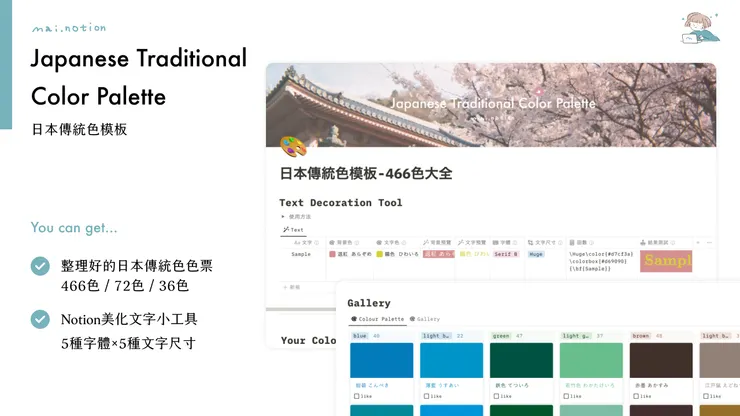Viewport: 740px width, 416px height.
Task: Click the pink 背景預覽 preview cell
Action: [x=438, y=254]
